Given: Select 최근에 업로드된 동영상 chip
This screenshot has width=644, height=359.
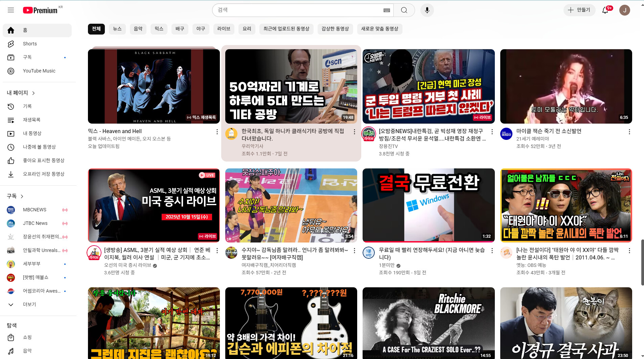Looking at the screenshot, I should tap(286, 29).
